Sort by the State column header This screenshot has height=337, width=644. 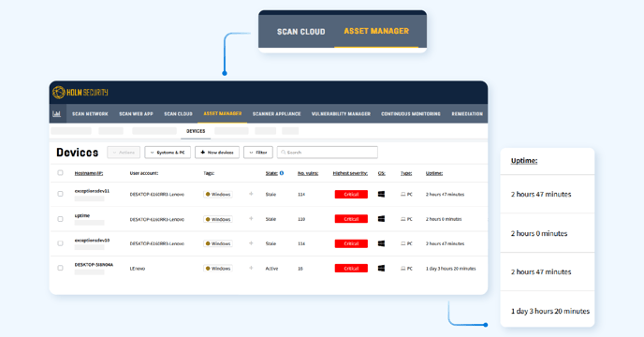[x=271, y=173]
